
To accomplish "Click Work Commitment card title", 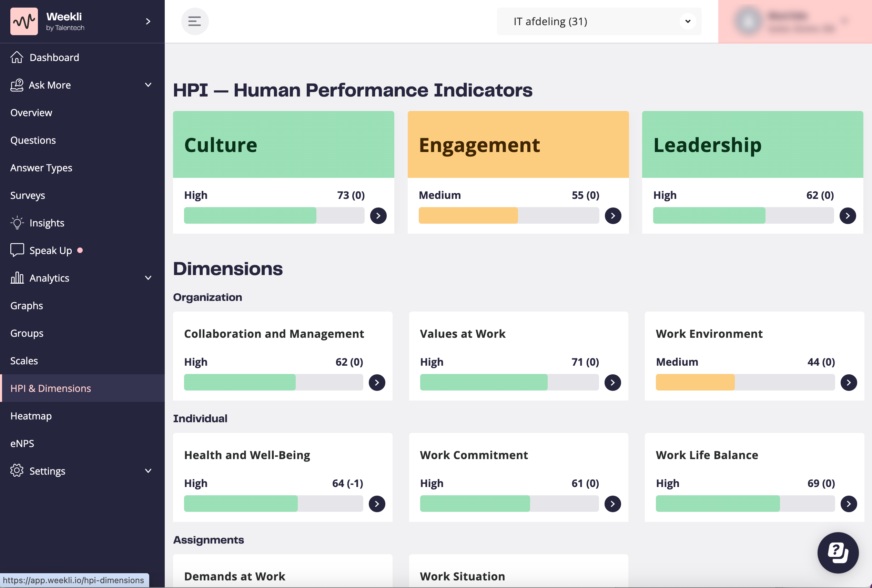I will tap(474, 455).
